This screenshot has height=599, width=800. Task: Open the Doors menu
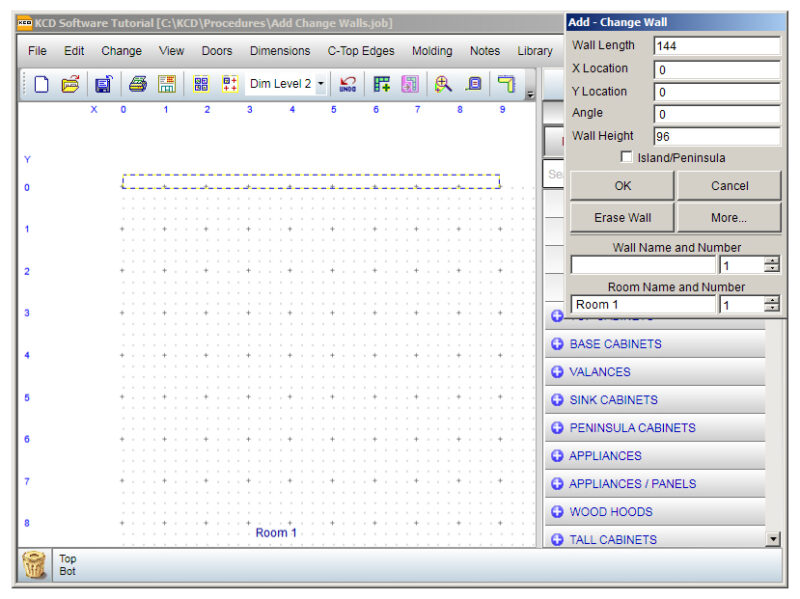coord(216,51)
